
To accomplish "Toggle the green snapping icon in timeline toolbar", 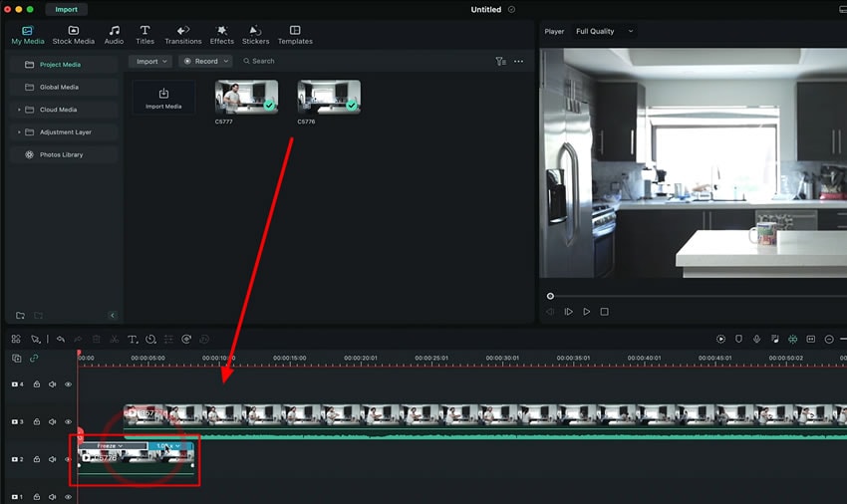I will pos(792,340).
